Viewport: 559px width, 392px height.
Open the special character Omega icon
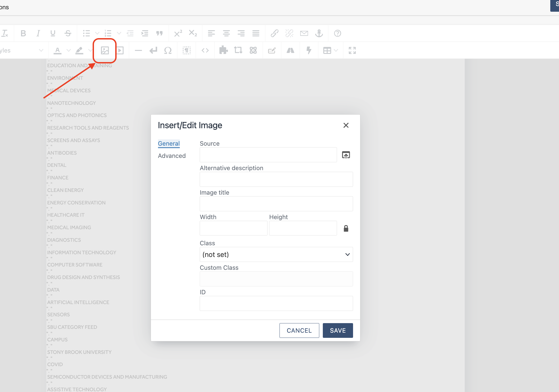[168, 50]
